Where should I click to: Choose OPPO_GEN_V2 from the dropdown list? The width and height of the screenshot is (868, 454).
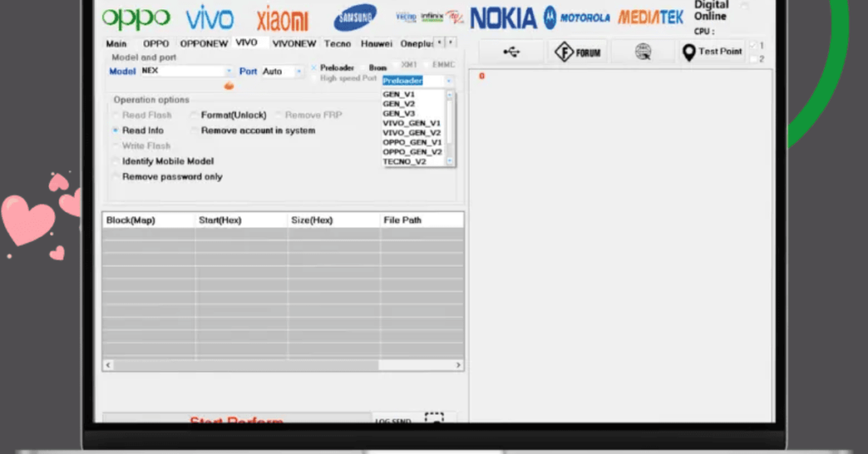414,152
